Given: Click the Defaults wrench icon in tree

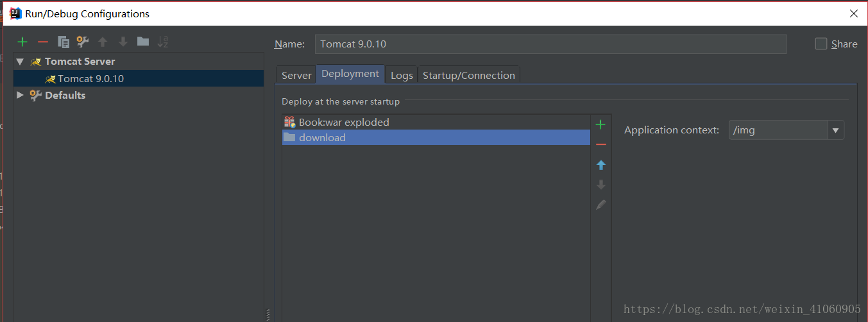Looking at the screenshot, I should (36, 95).
